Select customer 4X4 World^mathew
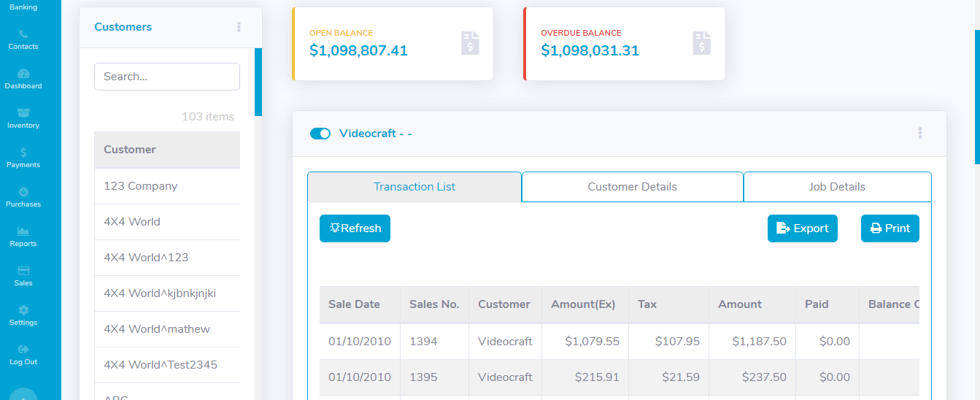The height and width of the screenshot is (400, 980). point(167,329)
